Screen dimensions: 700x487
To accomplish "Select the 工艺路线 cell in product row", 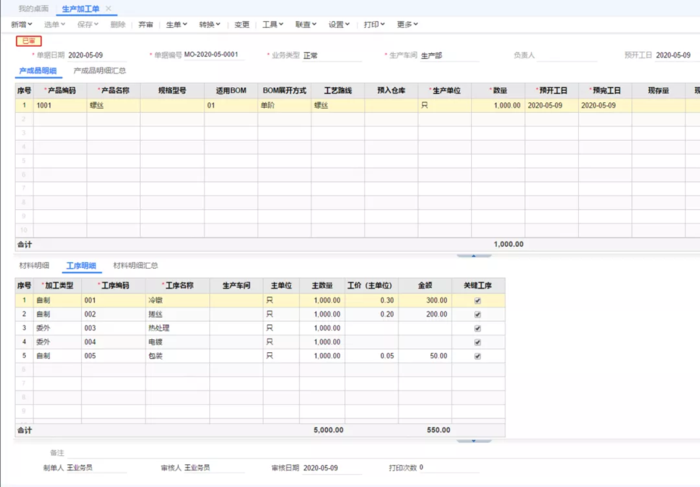I will click(338, 105).
